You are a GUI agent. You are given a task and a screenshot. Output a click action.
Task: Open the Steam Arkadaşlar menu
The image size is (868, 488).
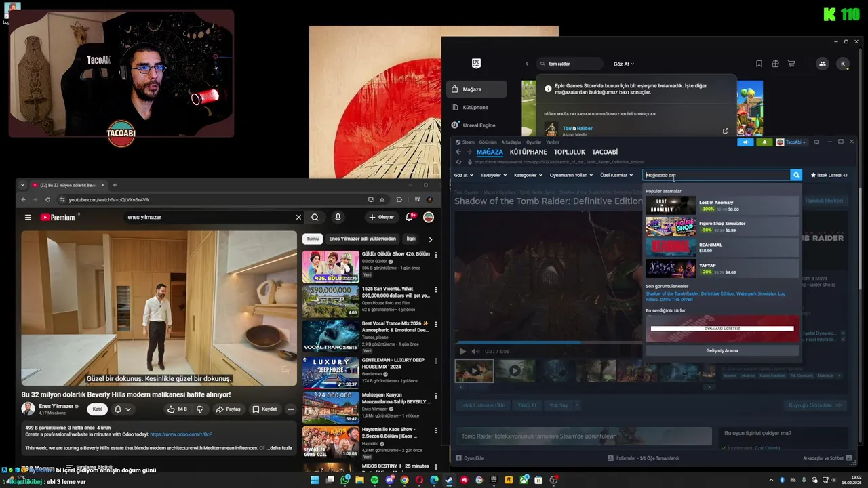[511, 142]
